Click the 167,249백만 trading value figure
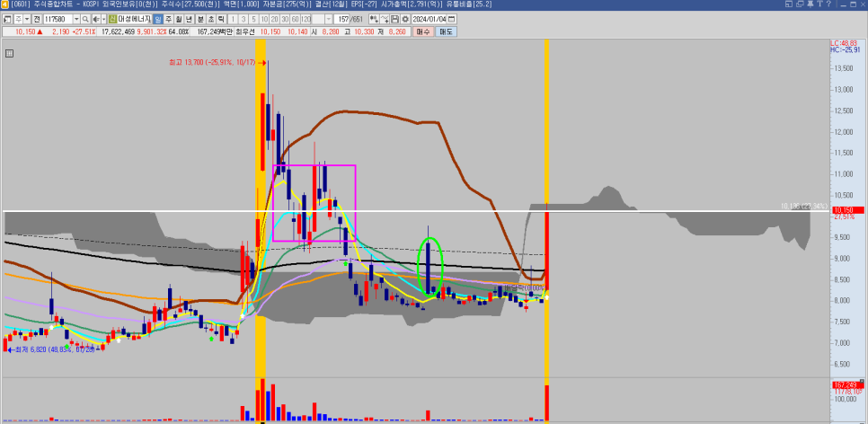Screen dimensions: 868x424 214,31
